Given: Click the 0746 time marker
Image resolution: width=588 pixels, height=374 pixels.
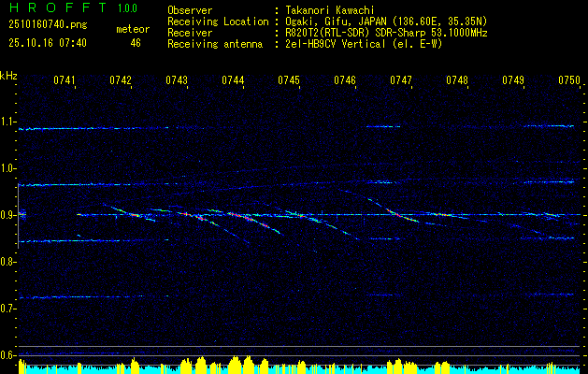Looking at the screenshot, I should pos(345,80).
